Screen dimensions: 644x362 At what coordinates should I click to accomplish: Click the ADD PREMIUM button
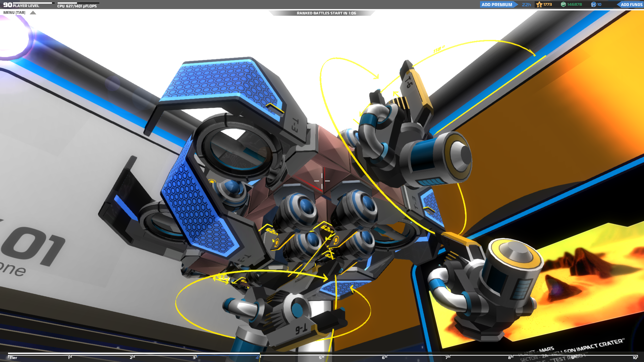pos(496,5)
